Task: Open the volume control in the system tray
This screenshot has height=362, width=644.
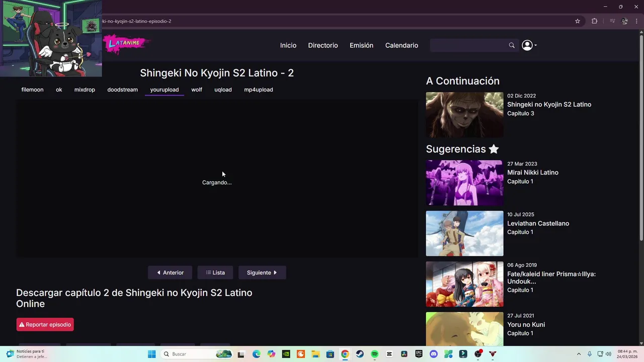Action: point(609,354)
